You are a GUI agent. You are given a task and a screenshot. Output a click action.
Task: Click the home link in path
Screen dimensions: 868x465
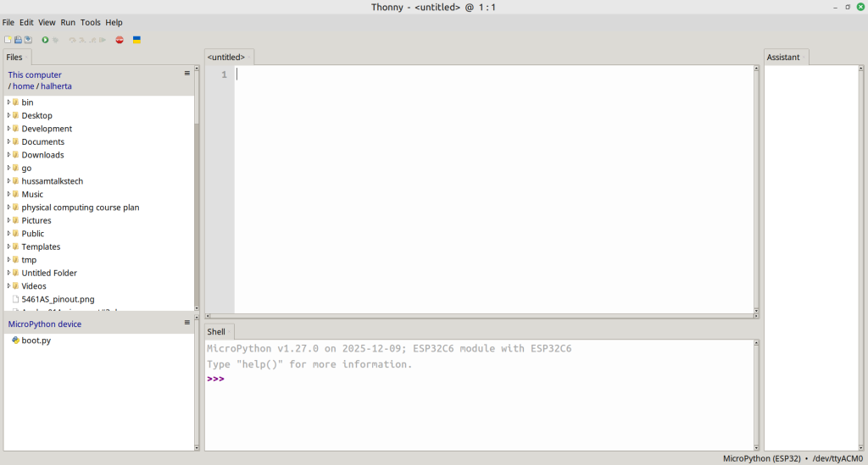pos(23,86)
